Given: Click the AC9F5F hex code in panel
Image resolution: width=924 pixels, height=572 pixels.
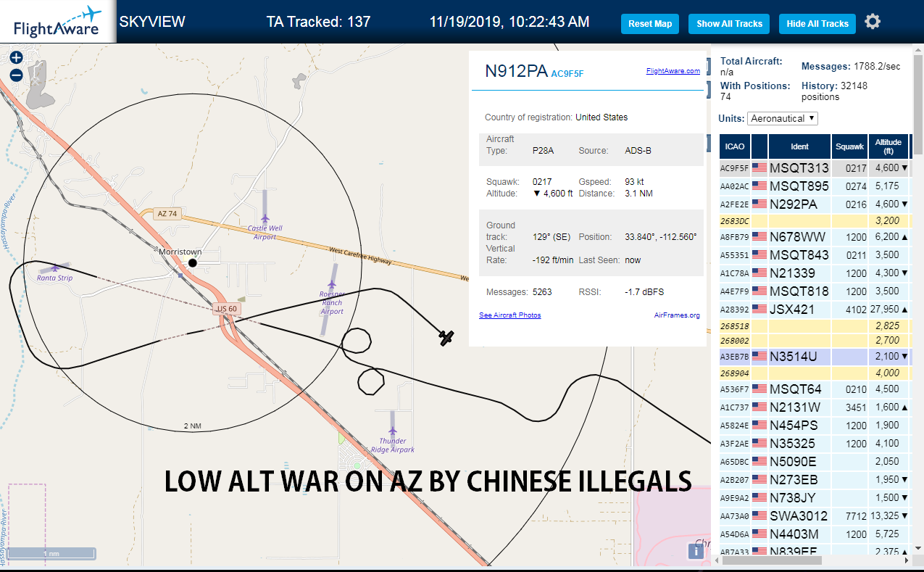Looking at the screenshot, I should click(567, 73).
